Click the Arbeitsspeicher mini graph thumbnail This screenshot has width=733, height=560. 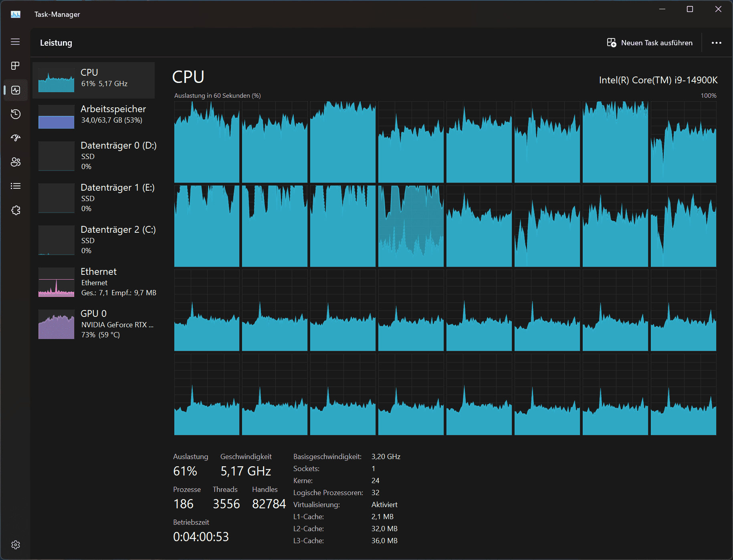click(x=56, y=117)
